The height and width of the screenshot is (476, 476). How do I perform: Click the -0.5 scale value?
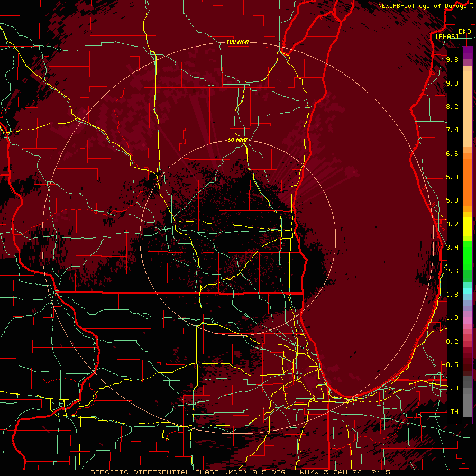point(450,365)
